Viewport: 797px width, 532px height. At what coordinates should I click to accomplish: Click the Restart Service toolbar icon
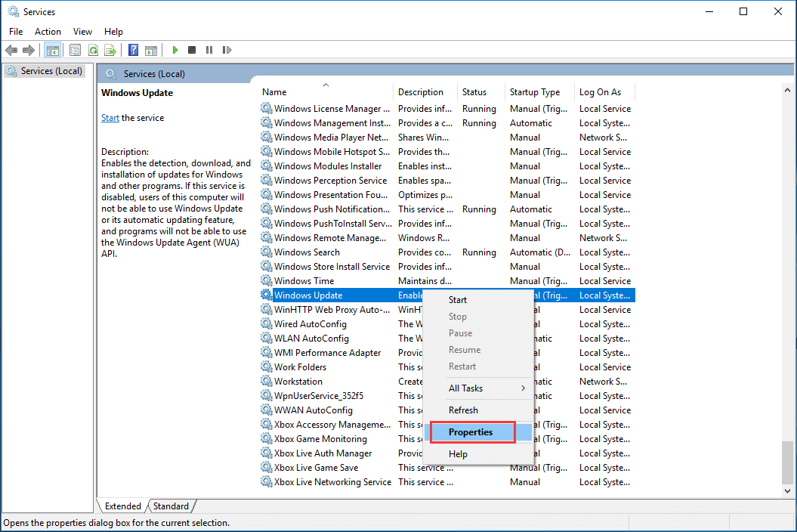[x=227, y=50]
